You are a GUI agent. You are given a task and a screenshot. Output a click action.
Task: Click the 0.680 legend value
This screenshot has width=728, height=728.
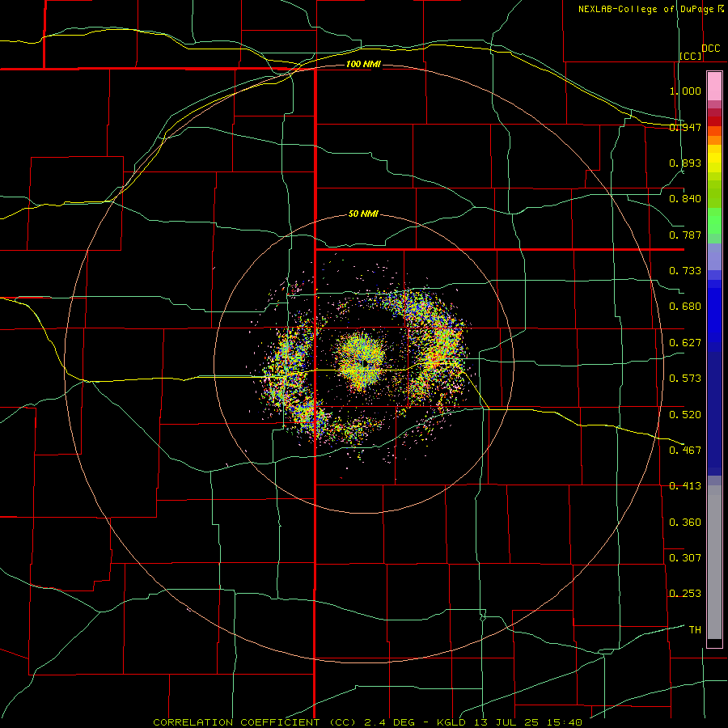tap(685, 307)
